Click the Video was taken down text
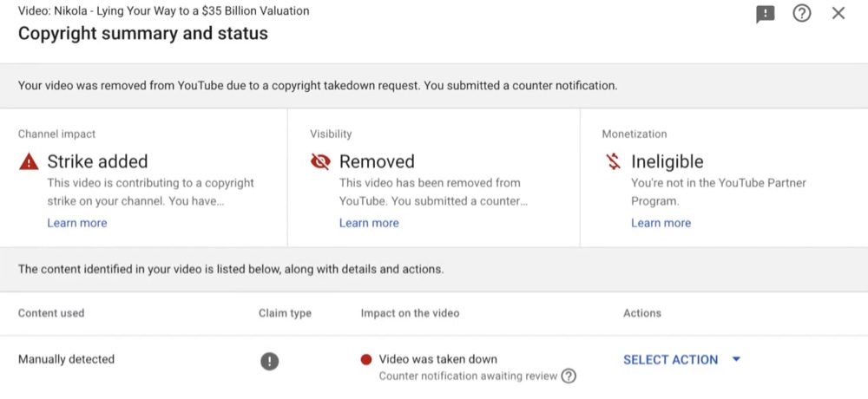Image resolution: width=868 pixels, height=399 pixels. coord(437,359)
